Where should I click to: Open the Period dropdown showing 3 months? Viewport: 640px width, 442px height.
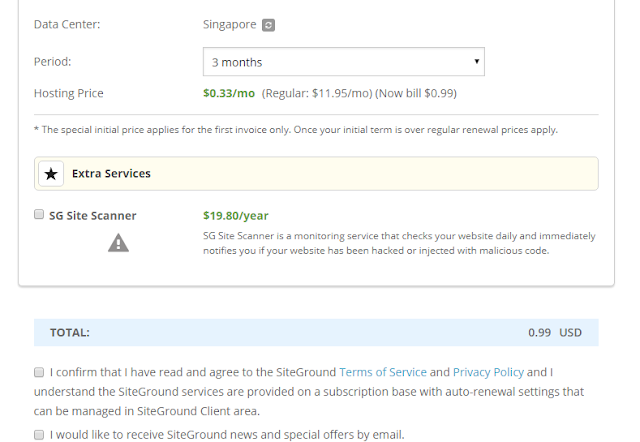point(344,62)
